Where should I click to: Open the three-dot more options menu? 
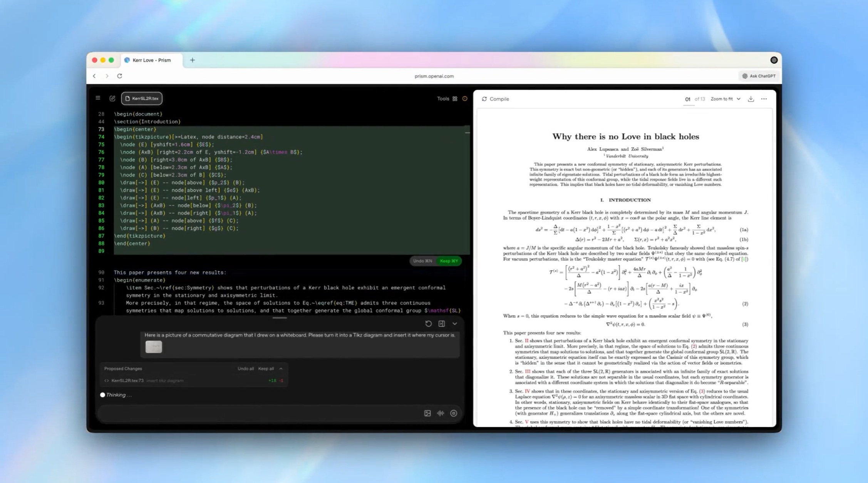pyautogui.click(x=764, y=99)
